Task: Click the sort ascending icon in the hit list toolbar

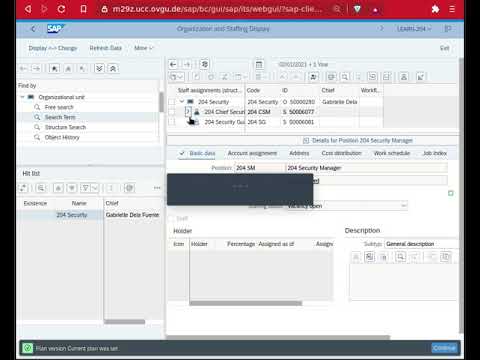Action: pos(58,188)
